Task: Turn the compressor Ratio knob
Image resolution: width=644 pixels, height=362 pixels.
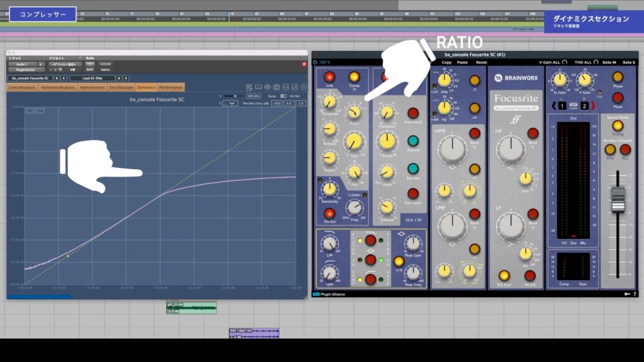Action: 353,112
